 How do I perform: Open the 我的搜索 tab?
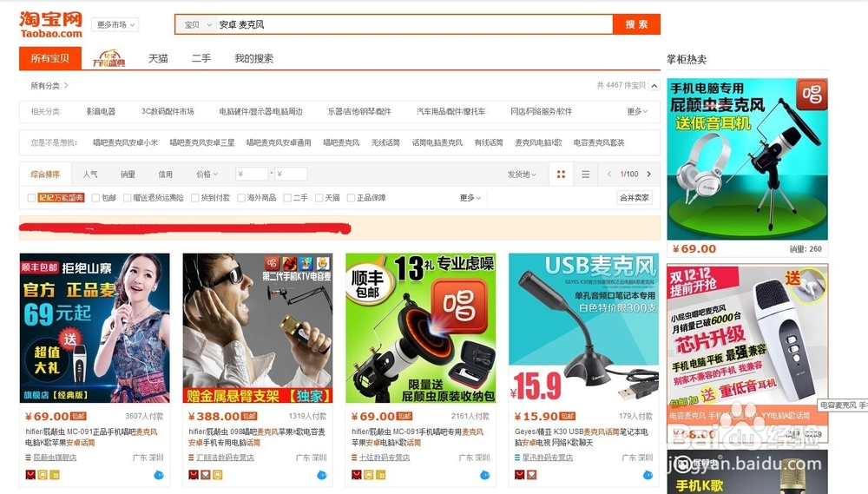pyautogui.click(x=254, y=58)
